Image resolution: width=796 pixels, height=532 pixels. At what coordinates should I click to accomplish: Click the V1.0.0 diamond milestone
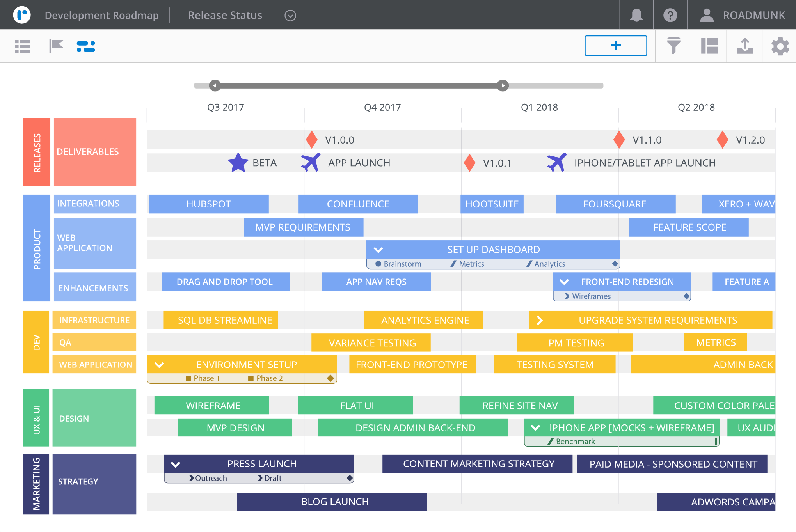(311, 140)
